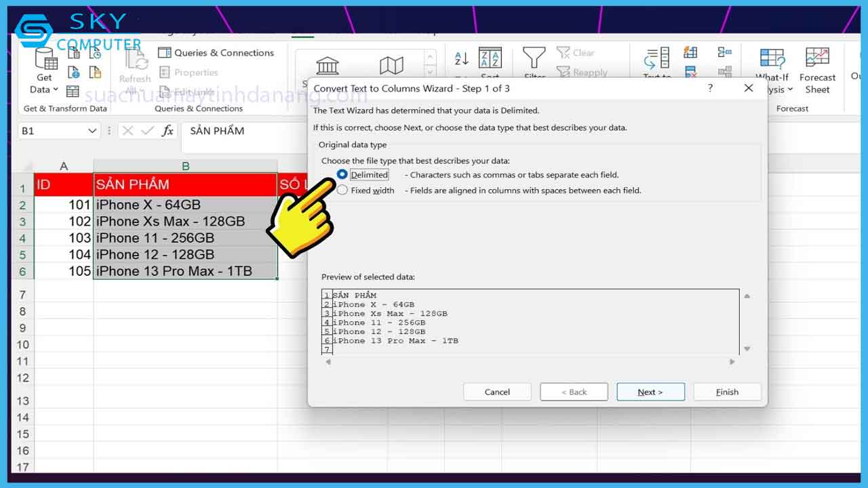Click cell SẢN PHẨM in column B
This screenshot has width=868, height=488.
pos(185,184)
